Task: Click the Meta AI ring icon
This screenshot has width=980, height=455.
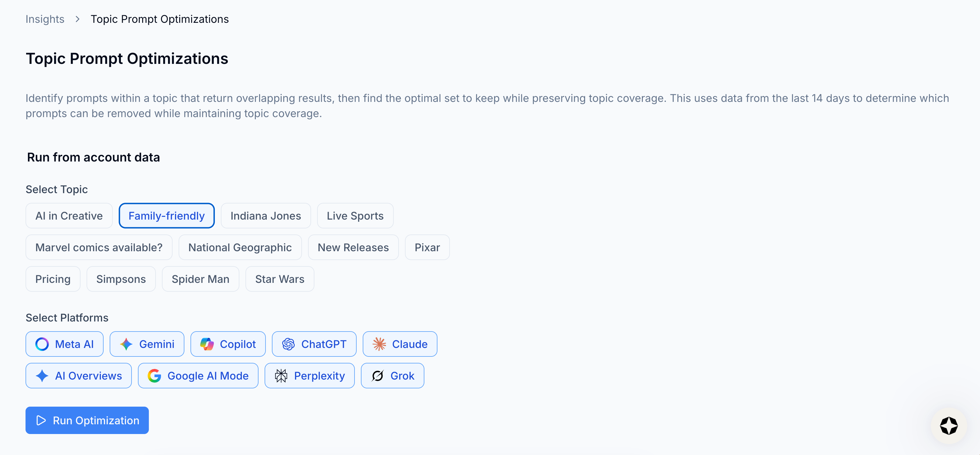Action: point(42,344)
